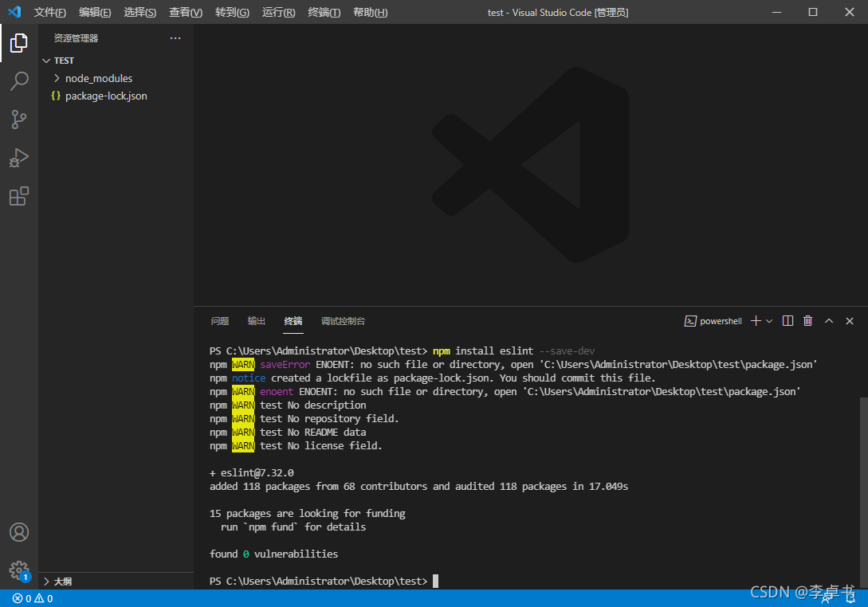
Task: Open the 查看(V) menu
Action: [x=186, y=12]
